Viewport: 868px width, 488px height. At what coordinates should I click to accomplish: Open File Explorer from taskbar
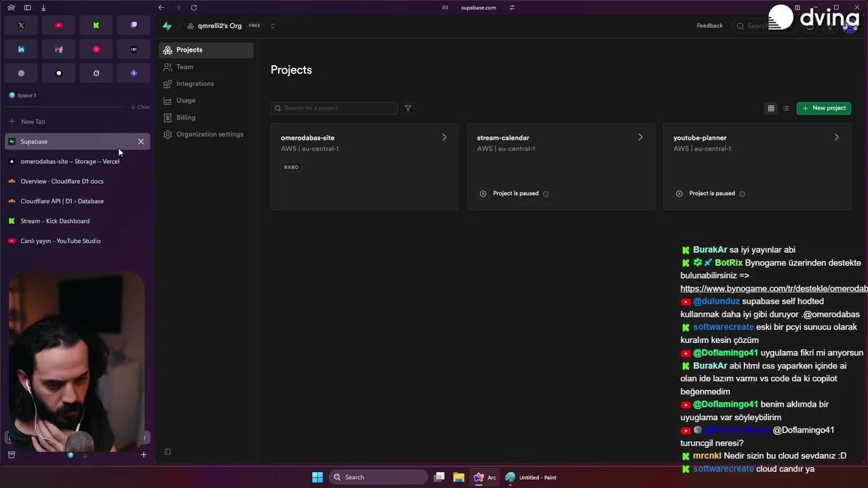coord(458,477)
